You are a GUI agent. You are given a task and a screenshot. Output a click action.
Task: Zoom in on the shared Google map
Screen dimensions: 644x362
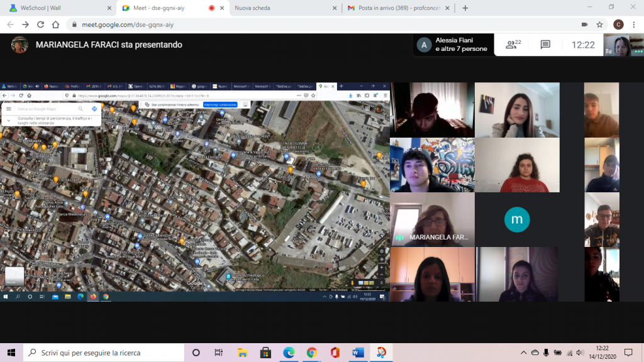point(382,267)
